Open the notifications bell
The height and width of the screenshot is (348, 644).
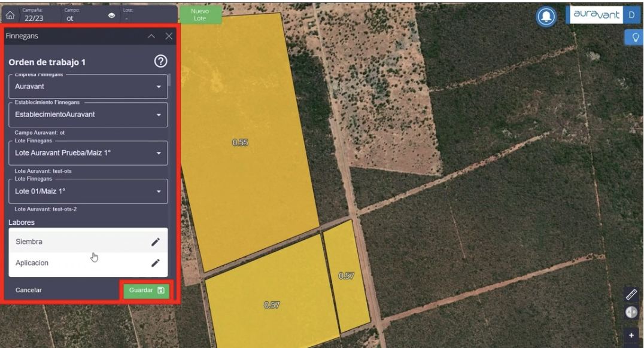click(546, 17)
